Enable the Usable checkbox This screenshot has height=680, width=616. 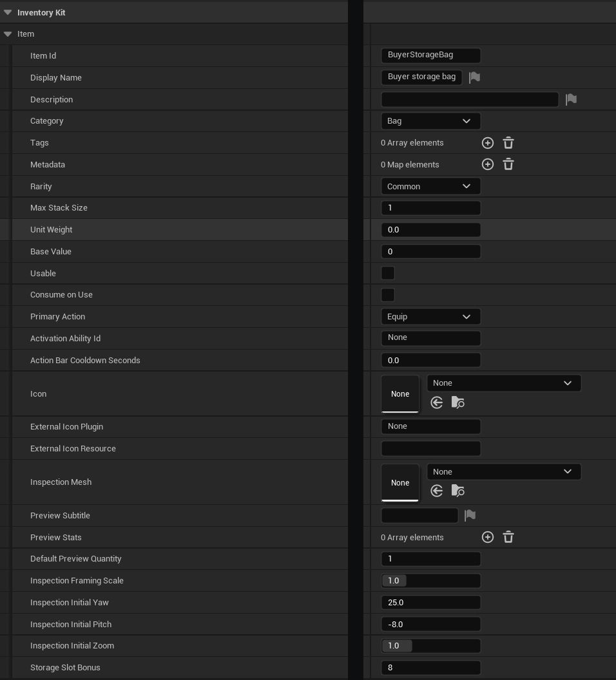click(388, 273)
